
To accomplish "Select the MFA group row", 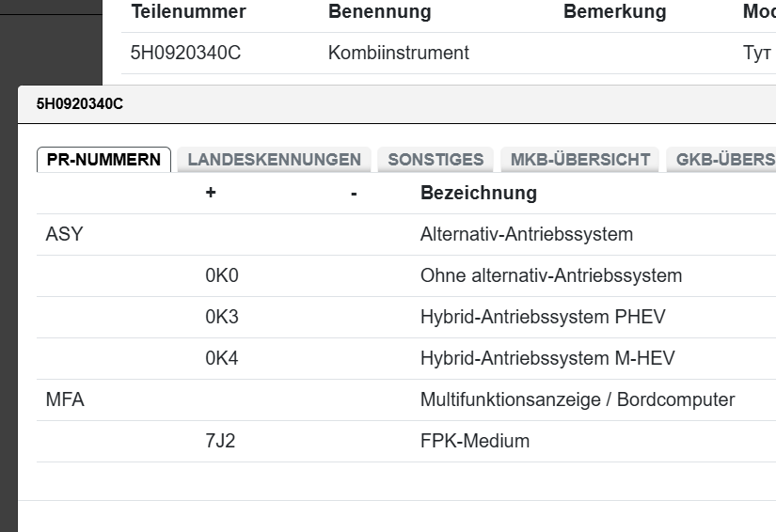I will (x=65, y=400).
